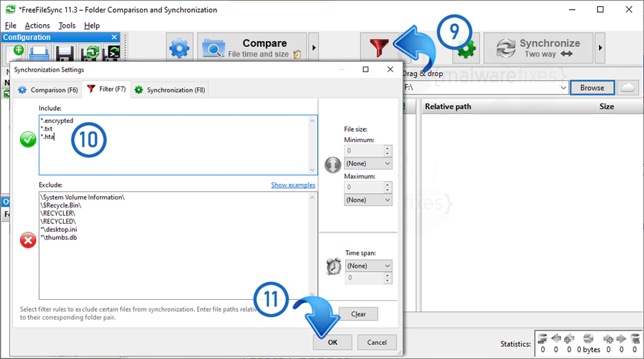Click the Show examples link

click(293, 185)
